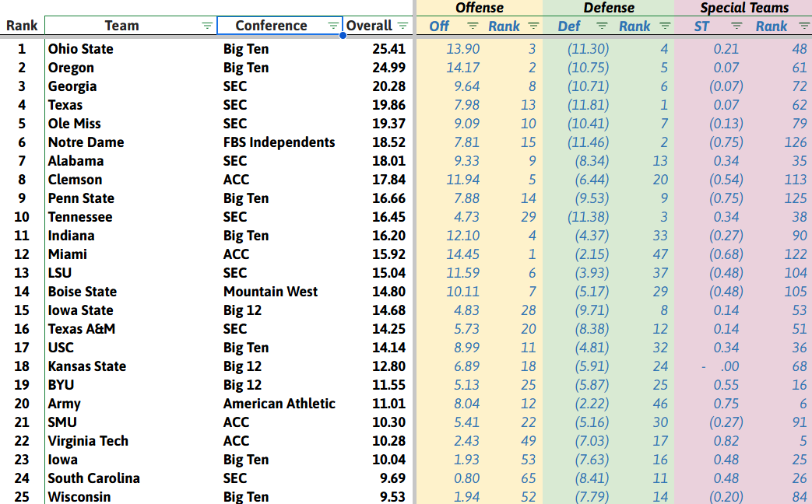
Task: Click the Mountain West conference cell
Action: [270, 292]
